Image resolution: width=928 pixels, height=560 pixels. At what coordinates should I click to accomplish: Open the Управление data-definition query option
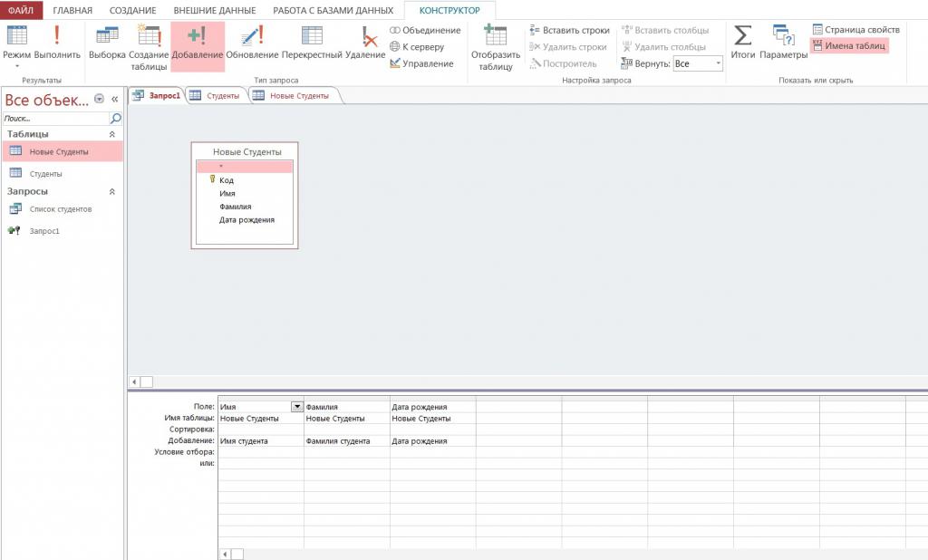coord(421,63)
